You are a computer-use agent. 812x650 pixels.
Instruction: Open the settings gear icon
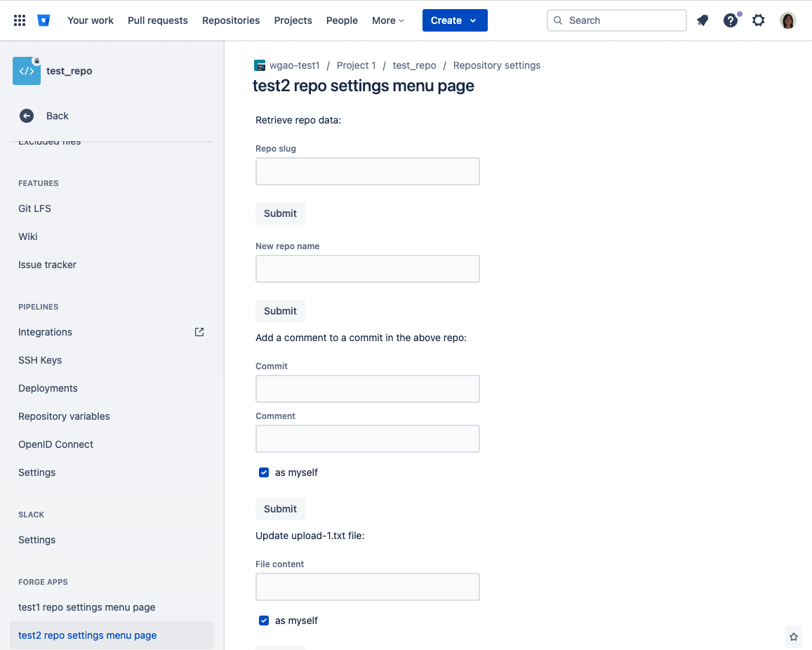pyautogui.click(x=759, y=20)
